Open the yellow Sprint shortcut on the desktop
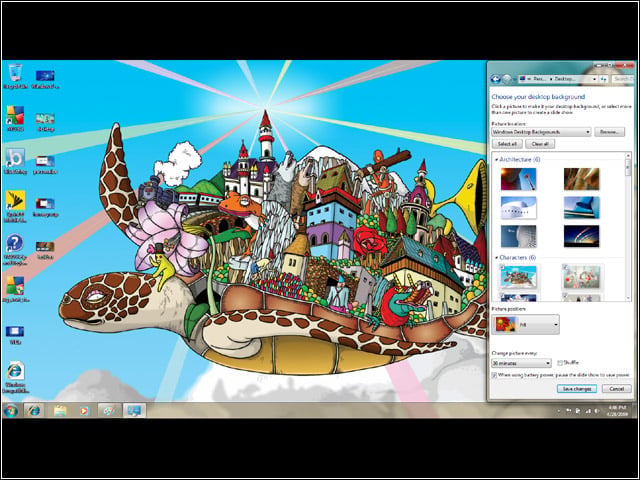640x480 pixels. point(15,206)
